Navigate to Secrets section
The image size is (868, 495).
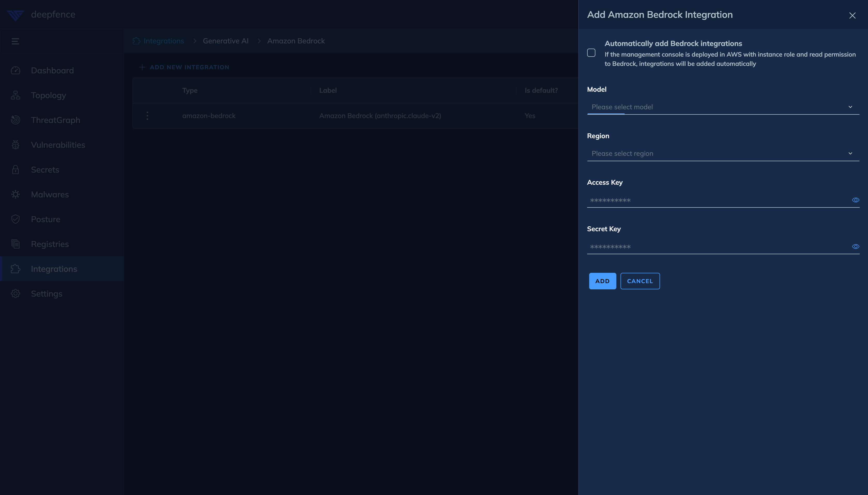click(x=45, y=170)
